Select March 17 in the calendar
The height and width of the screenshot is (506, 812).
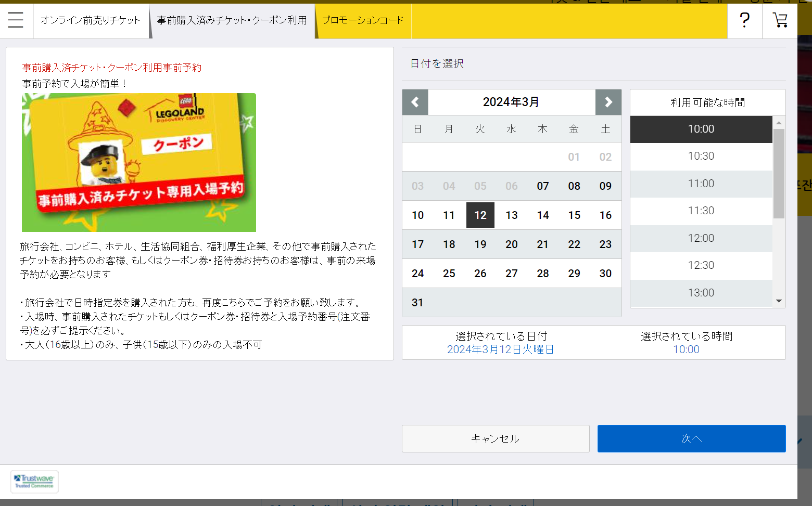coord(418,244)
